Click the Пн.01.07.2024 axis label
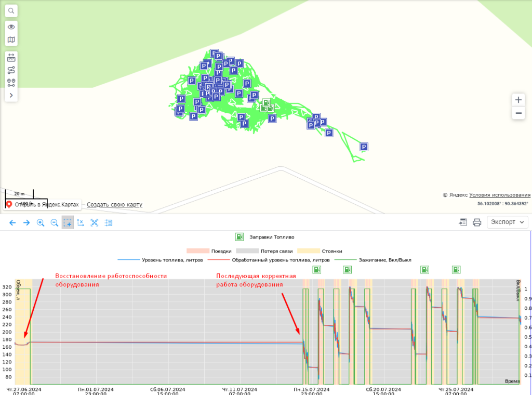Viewport: 532px width, 395px height. 96,391
